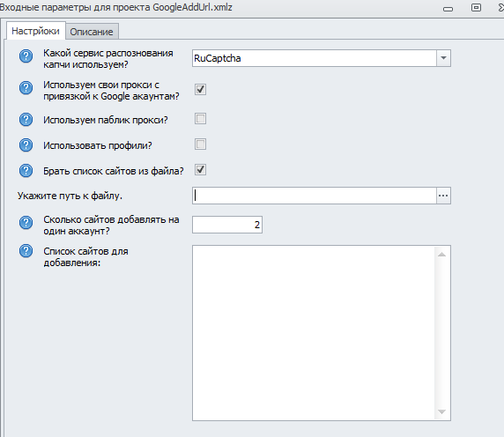The image size is (504, 437).
Task: Click the minimize window button
Action: coord(448,9)
